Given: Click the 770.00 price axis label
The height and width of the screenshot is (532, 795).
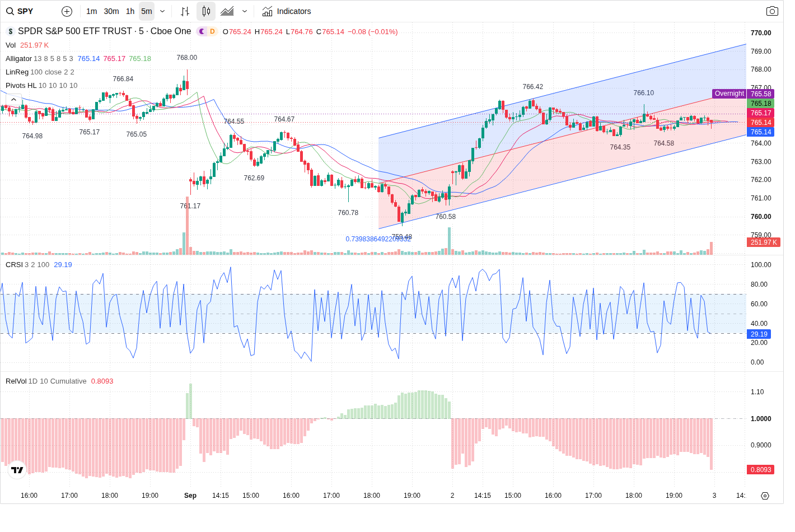Looking at the screenshot, I should click(x=761, y=33).
